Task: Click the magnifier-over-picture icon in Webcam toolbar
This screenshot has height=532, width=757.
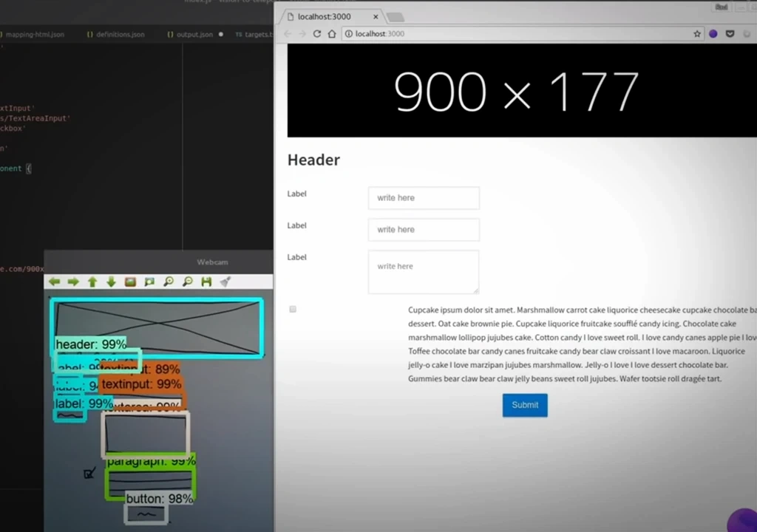Action: 149,282
